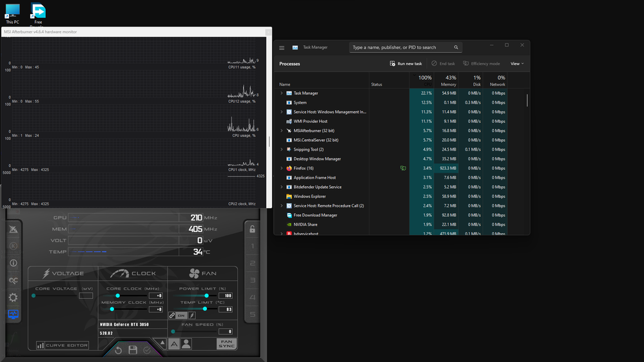Viewport: 644px width, 362px height.
Task: Click the Fan section fan icon
Action: click(194, 273)
